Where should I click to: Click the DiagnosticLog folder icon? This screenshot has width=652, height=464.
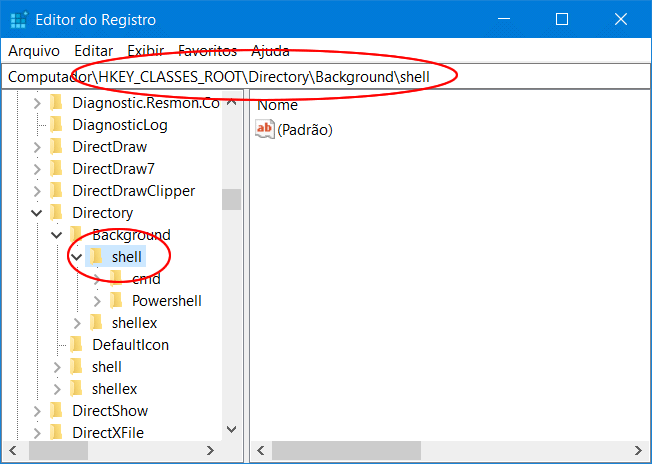click(x=57, y=125)
